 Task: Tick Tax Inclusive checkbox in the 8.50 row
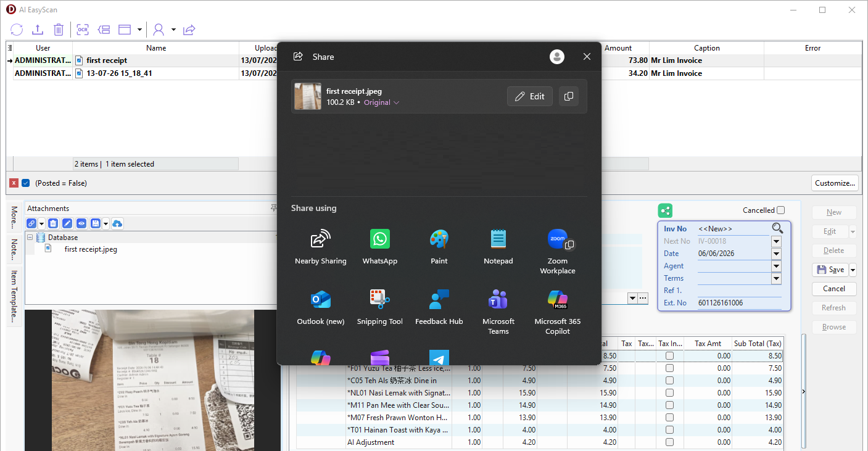pyautogui.click(x=669, y=356)
